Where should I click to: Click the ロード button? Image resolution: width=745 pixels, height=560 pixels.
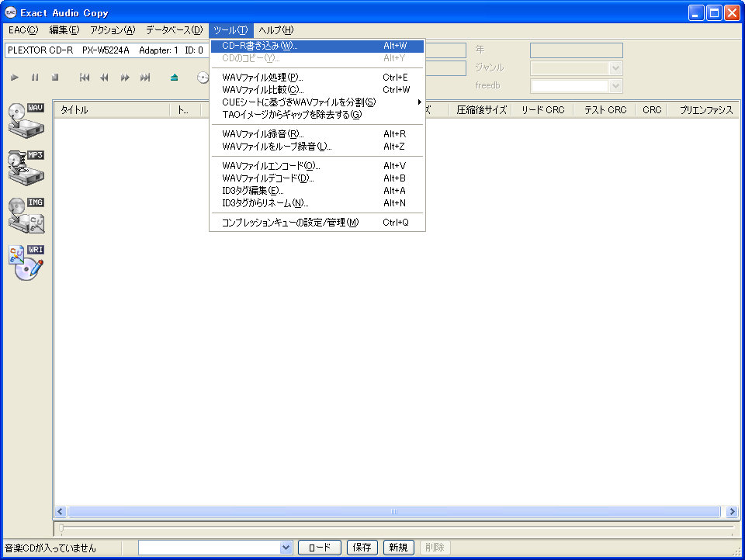pyautogui.click(x=320, y=548)
